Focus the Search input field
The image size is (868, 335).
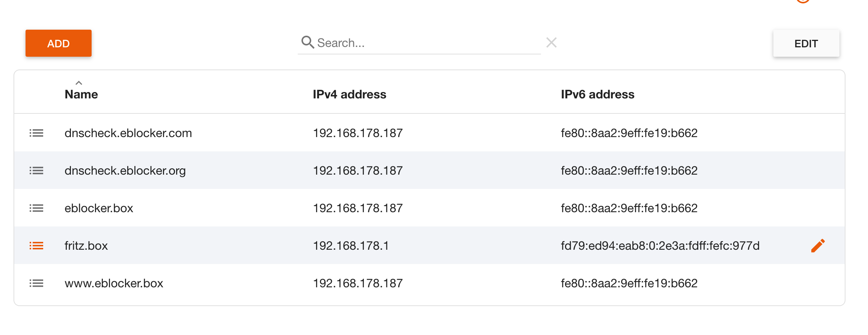click(424, 43)
